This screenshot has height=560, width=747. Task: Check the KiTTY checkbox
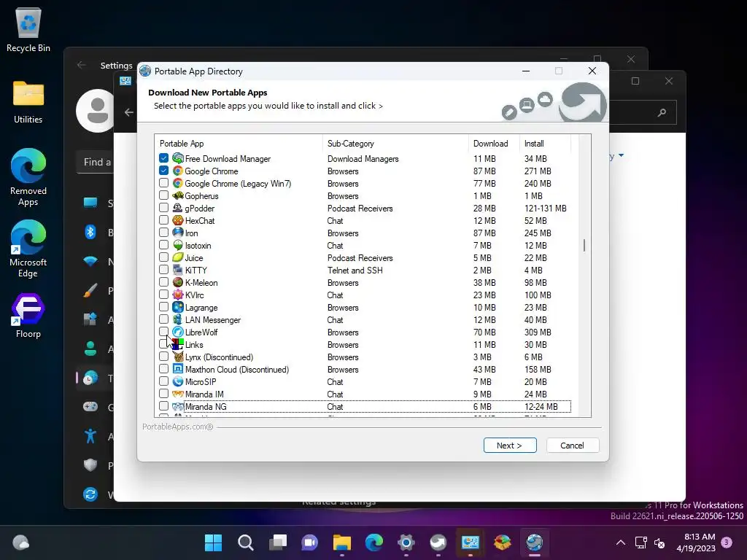pos(164,270)
